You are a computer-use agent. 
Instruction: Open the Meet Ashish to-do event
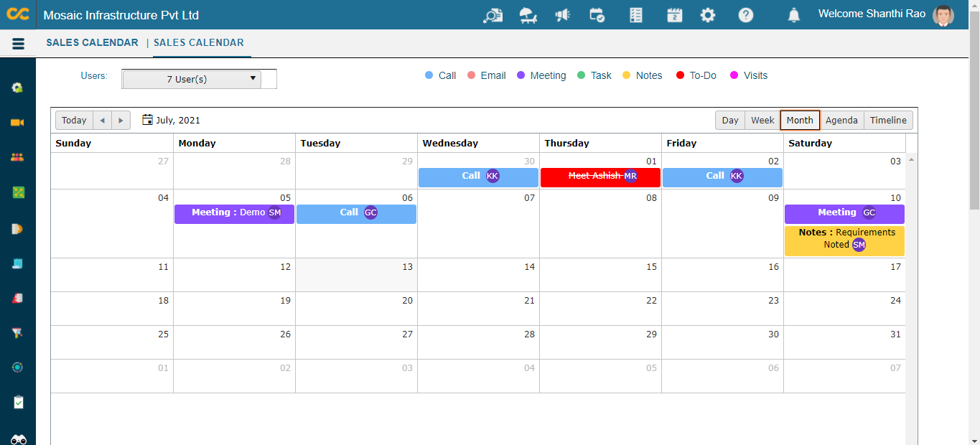(x=600, y=177)
